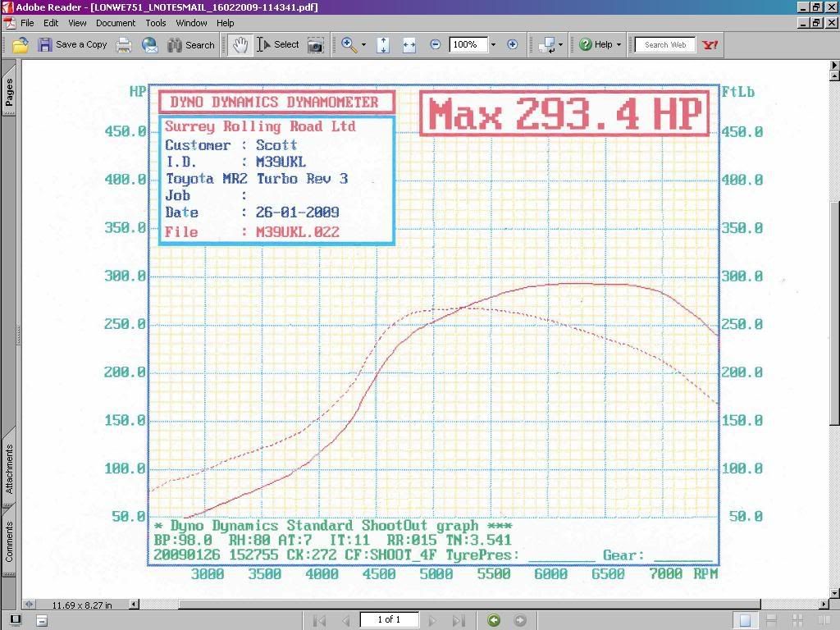Open the File menu
840x630 pixels.
pos(27,23)
